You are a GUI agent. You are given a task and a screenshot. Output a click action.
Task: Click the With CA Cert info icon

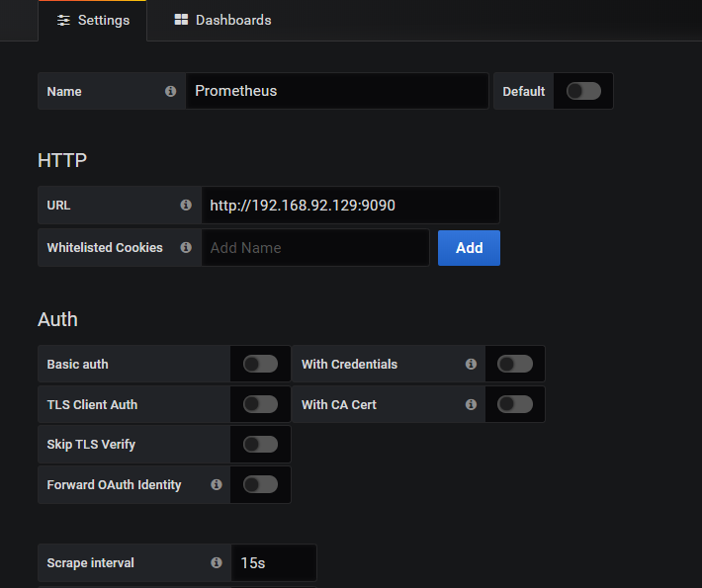pyautogui.click(x=471, y=404)
